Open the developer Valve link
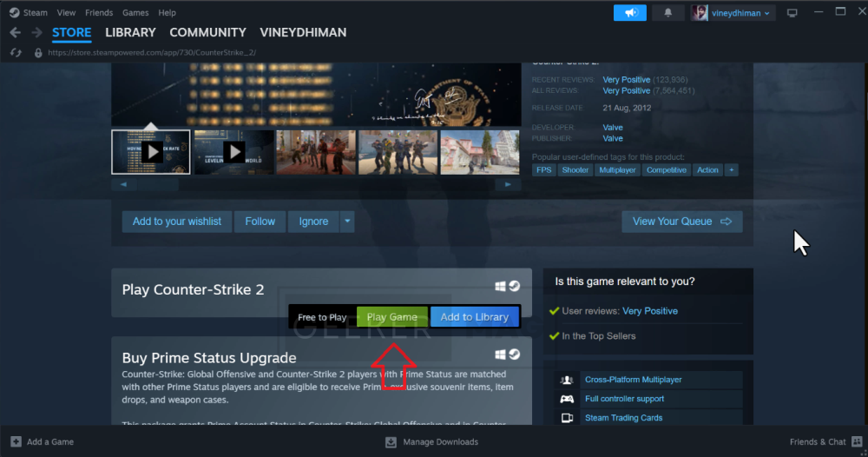The image size is (868, 457). point(613,128)
